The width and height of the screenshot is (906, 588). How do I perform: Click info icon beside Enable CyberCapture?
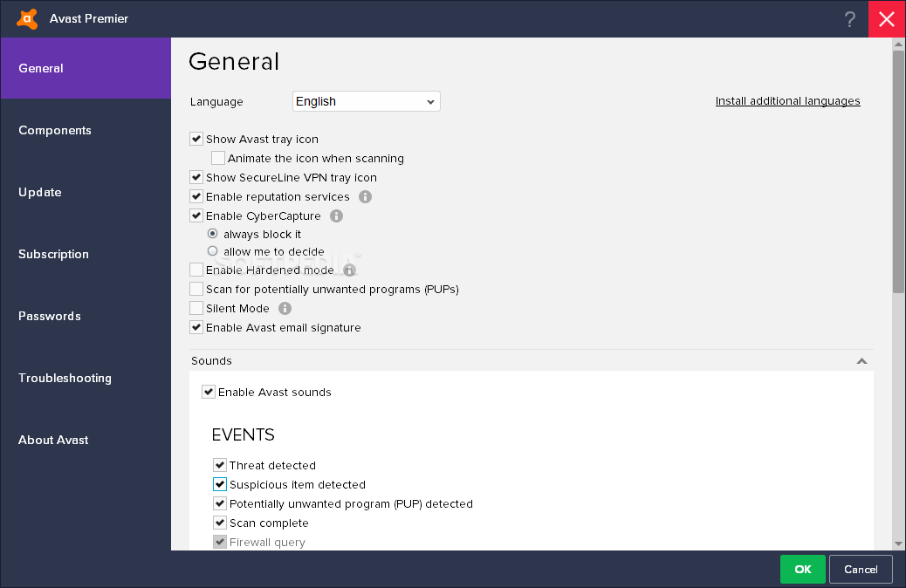(336, 216)
